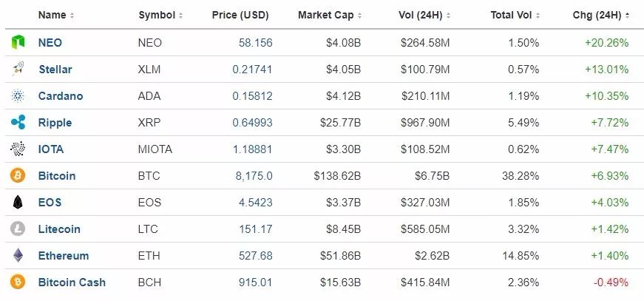Click the gray Litecoin logo icon

pos(18,229)
